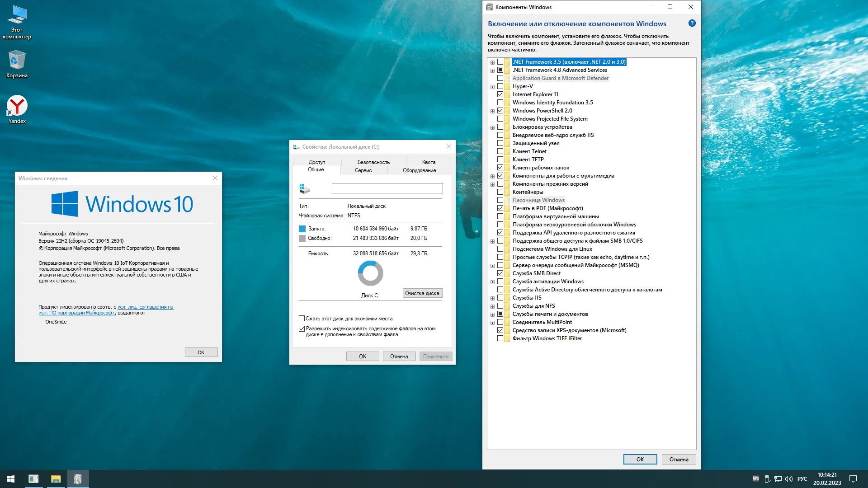Viewport: 868px width, 488px height.
Task: Select Квота tab in disk properties
Action: [x=428, y=161]
